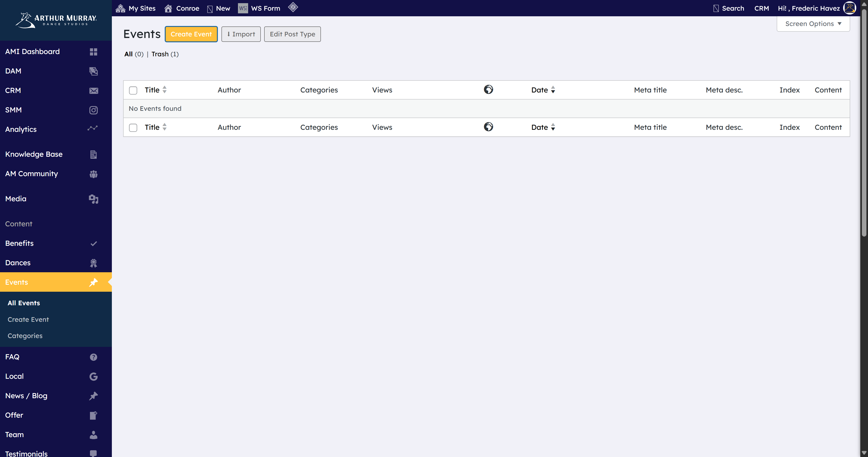
Task: Click the My Sites houses icon
Action: pyautogui.click(x=120, y=8)
